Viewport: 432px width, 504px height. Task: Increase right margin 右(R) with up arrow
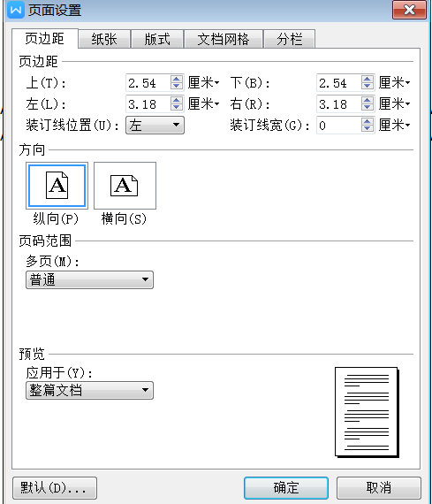tap(368, 100)
